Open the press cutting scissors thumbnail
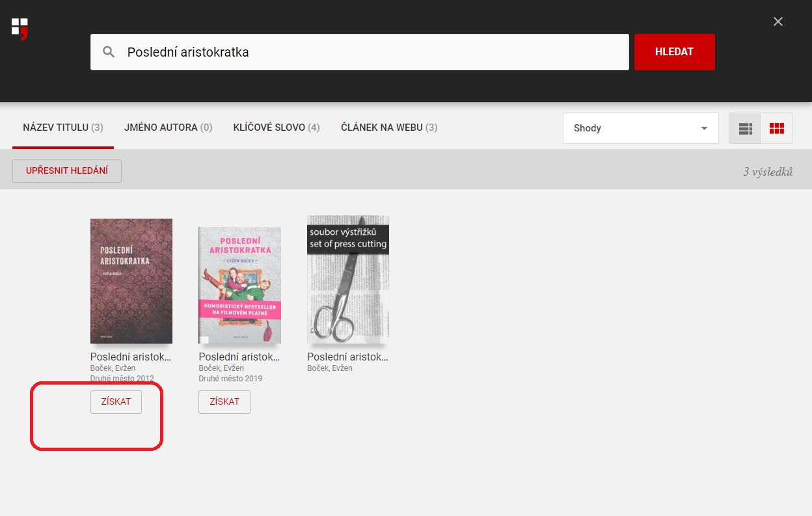The height and width of the screenshot is (516, 812). 347,279
